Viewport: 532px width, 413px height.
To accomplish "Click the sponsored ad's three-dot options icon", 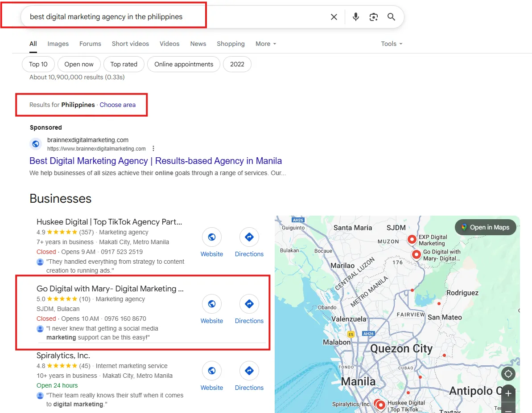I will pyautogui.click(x=153, y=148).
